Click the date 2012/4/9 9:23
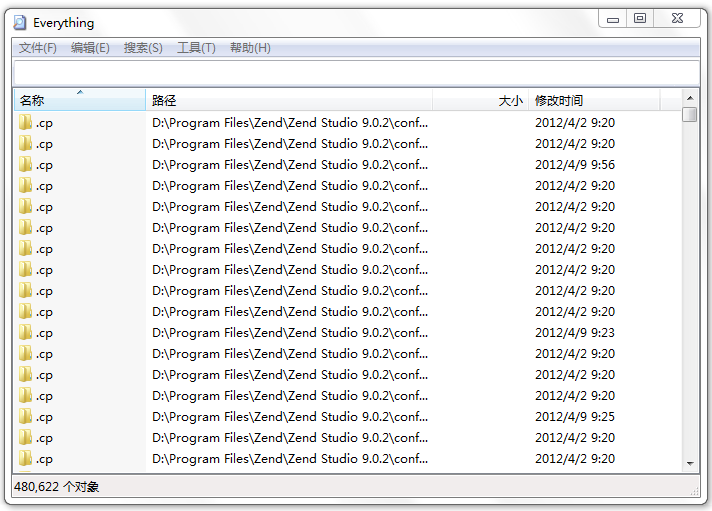Image resolution: width=712 pixels, height=511 pixels. tap(575, 332)
